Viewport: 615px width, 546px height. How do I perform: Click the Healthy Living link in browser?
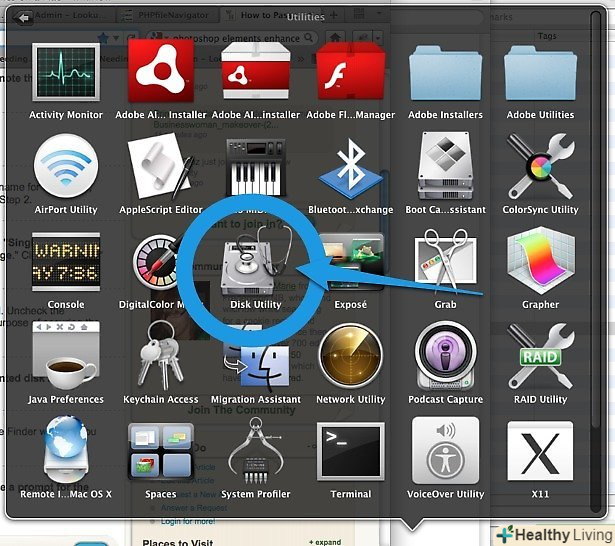[x=554, y=535]
